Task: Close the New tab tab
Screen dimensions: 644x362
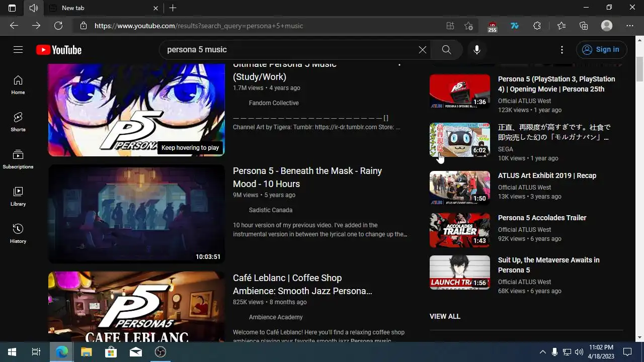Action: [155, 8]
